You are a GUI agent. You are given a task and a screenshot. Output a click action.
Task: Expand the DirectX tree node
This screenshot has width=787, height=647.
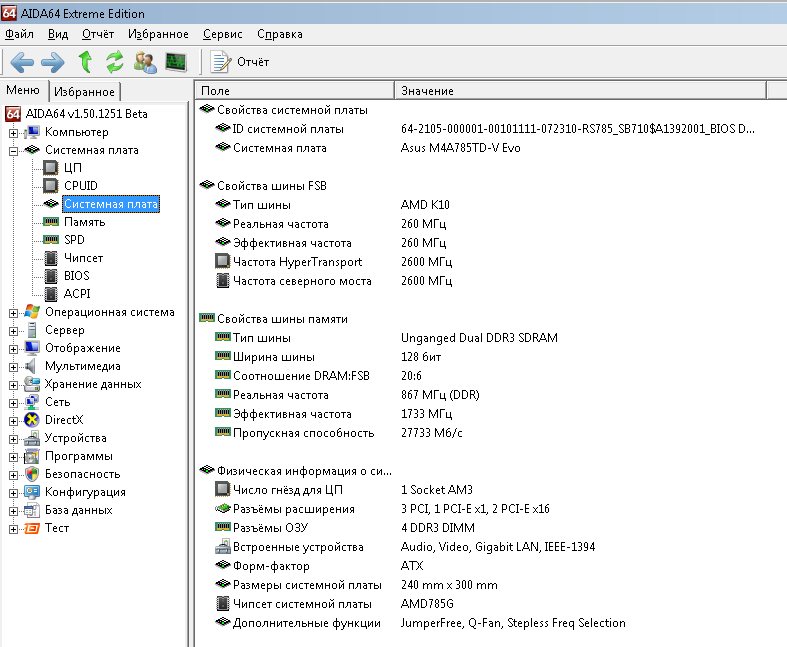(14, 421)
